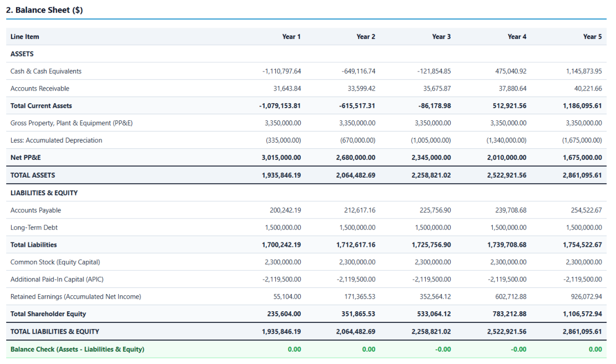Select the 'TOTAL ASSETS' row label
The image size is (616, 364).
point(33,175)
